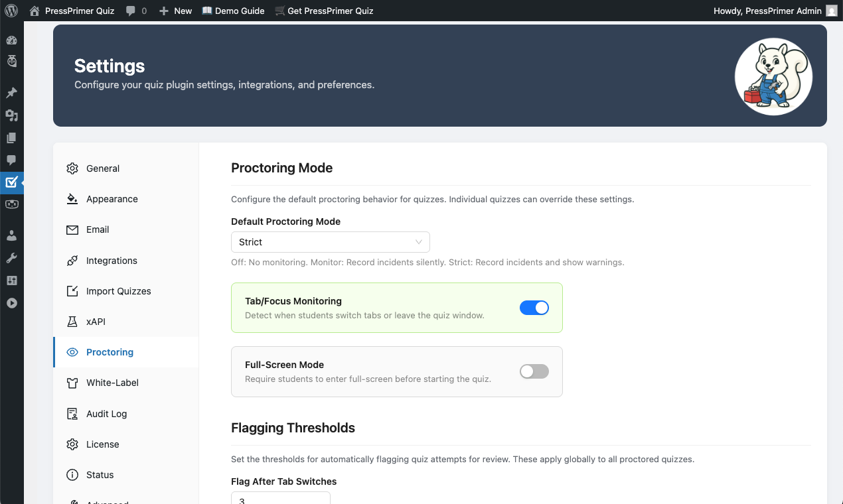Click the Proctoring Mode heading
The width and height of the screenshot is (843, 504).
pos(282,168)
